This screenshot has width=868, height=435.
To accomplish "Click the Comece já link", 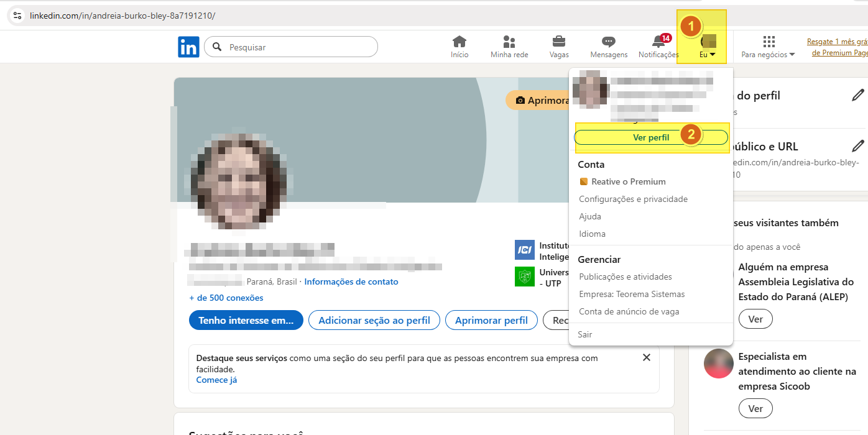I will tap(216, 380).
